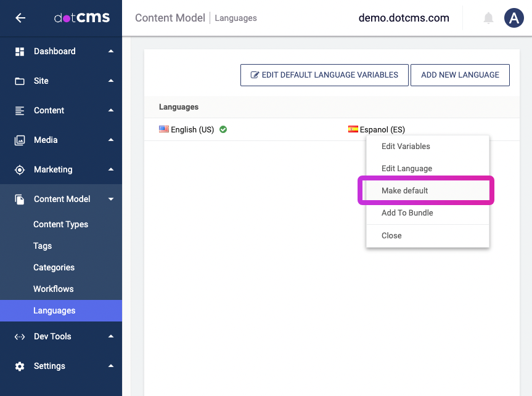Click Edit Default Language Variables button
Screen dimensions: 532x396
click(324, 75)
